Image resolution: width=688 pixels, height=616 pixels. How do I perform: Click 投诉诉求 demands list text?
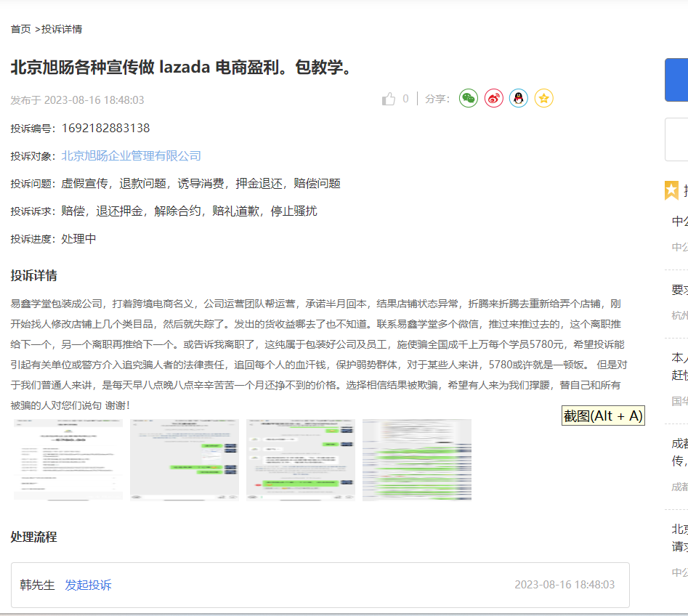coord(189,211)
